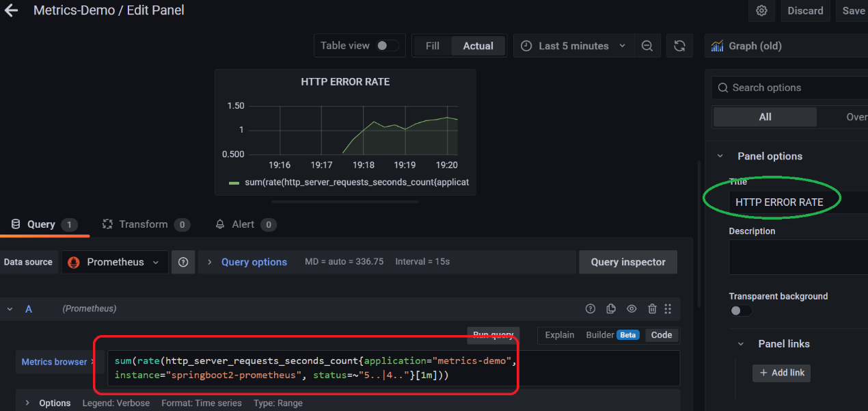Collapse query row A chevron
The width and height of the screenshot is (868, 411).
[x=10, y=309]
